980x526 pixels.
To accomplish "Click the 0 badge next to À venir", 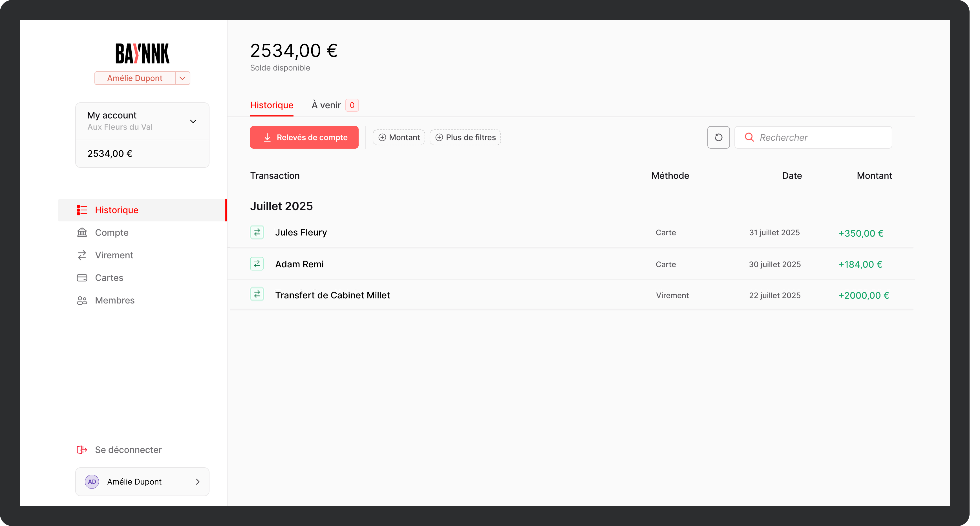I will [x=352, y=105].
